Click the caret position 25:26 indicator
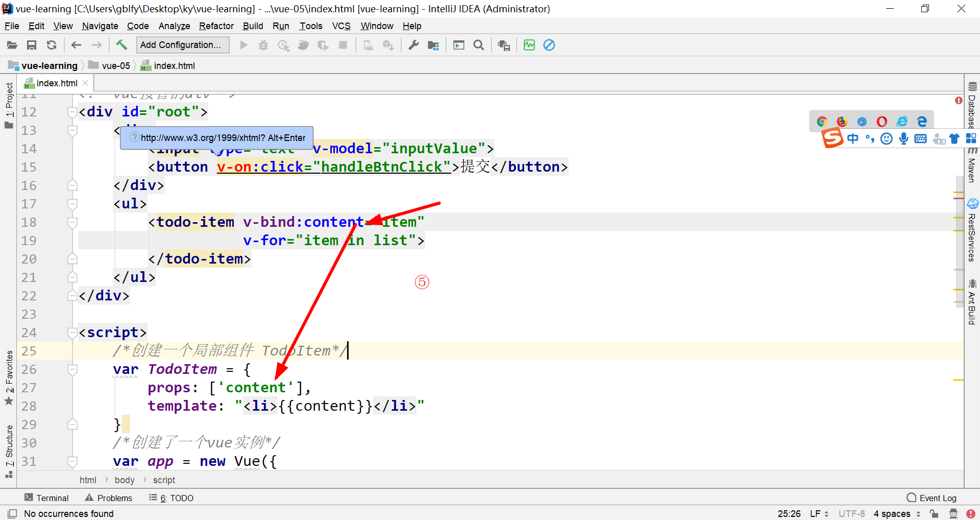Image resolution: width=980 pixels, height=520 pixels. pos(789,513)
